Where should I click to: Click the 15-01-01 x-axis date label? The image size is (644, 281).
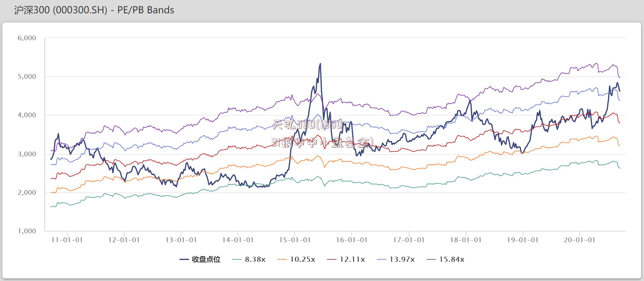click(295, 240)
